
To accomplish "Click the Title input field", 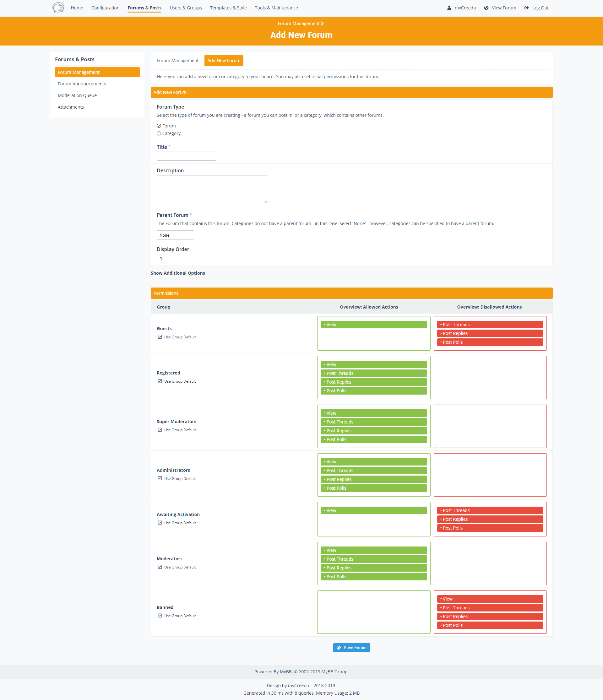I will click(186, 156).
